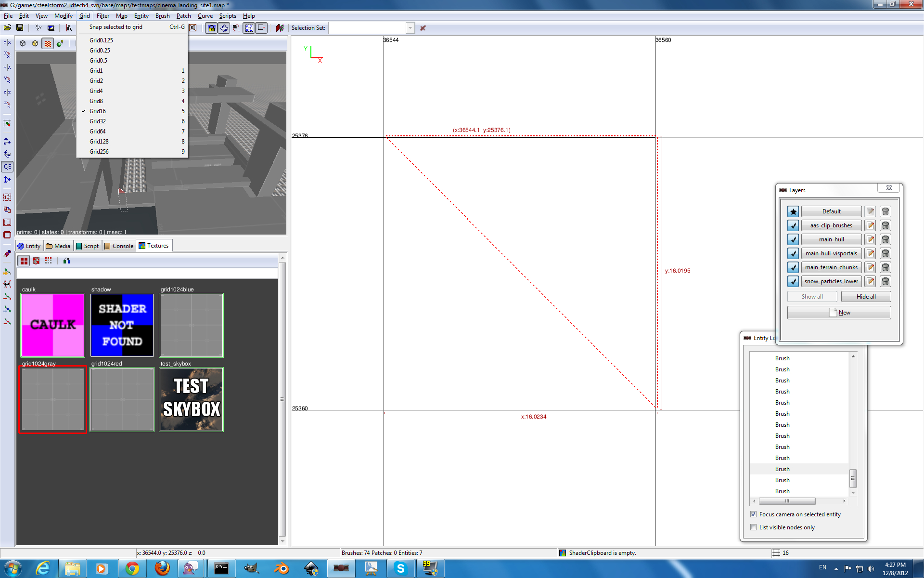The height and width of the screenshot is (578, 924).
Task: Open the Brush menu
Action: pos(162,16)
